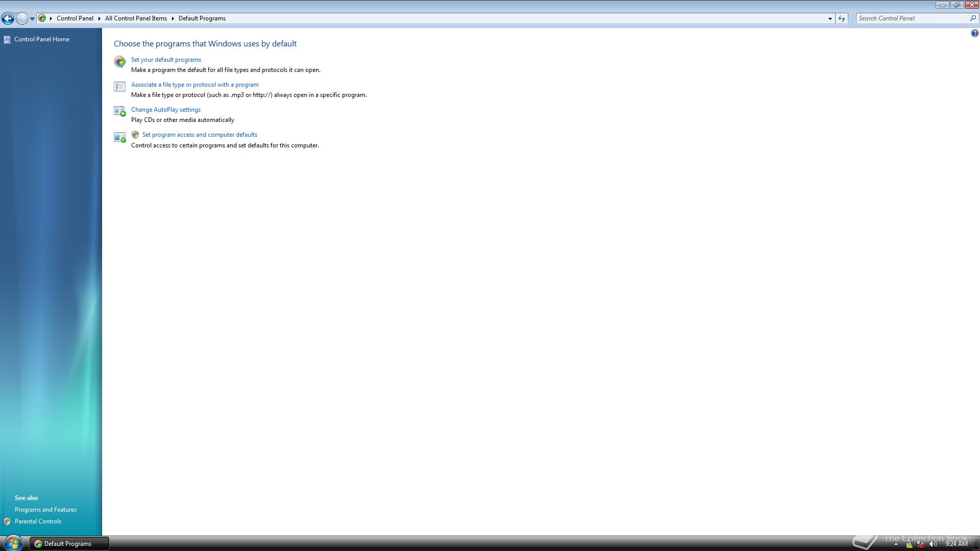Click the Back navigation arrow
This screenshot has width=980, height=551.
coord(8,18)
